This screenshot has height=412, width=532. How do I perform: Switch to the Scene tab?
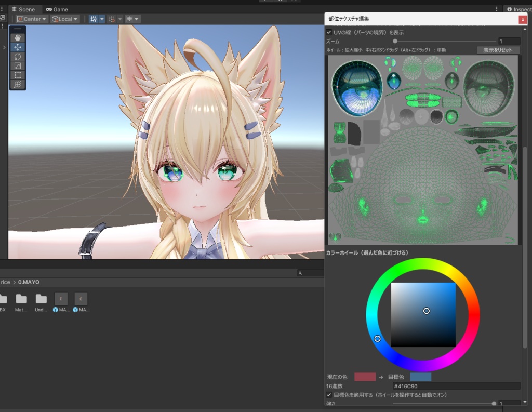click(23, 9)
